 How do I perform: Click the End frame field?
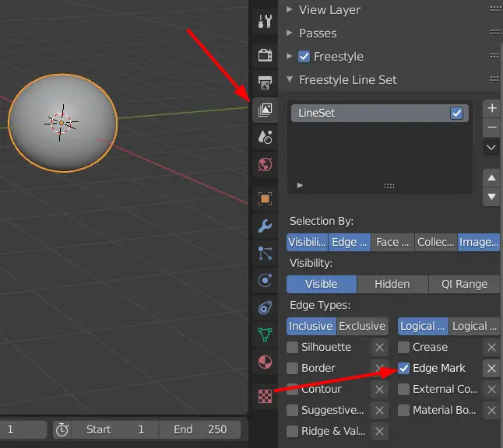coord(200,430)
